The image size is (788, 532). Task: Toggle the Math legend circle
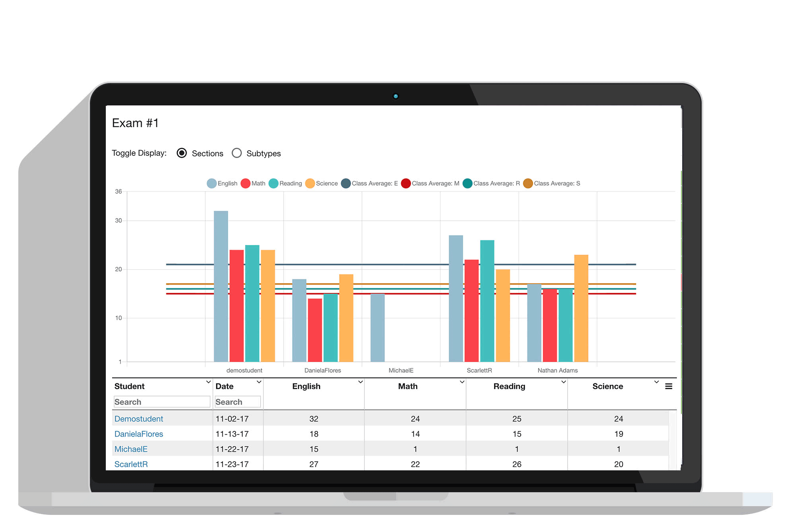coord(245,183)
